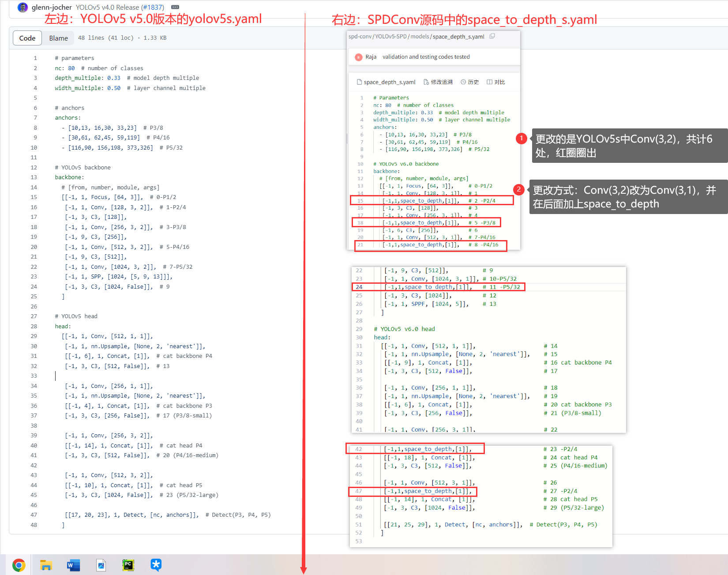
Task: Select line number 1 in yolov5s.yaml
Action: (35, 58)
